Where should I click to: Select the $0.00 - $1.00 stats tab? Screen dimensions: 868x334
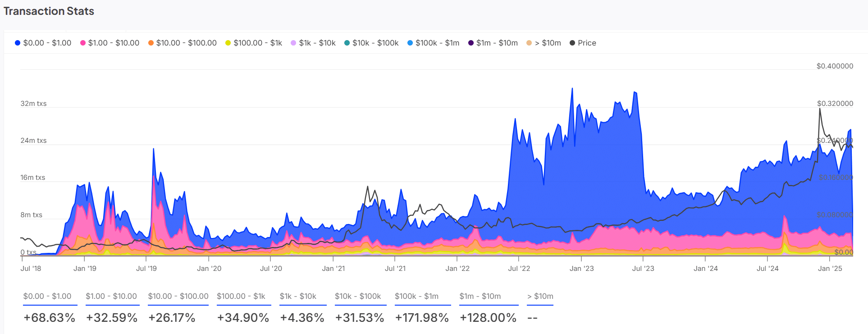(47, 296)
